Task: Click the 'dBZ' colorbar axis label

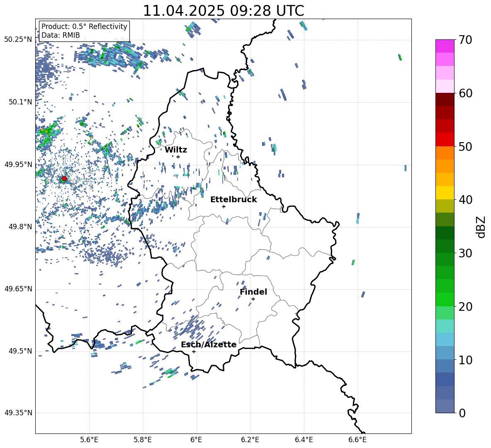Action: [481, 227]
